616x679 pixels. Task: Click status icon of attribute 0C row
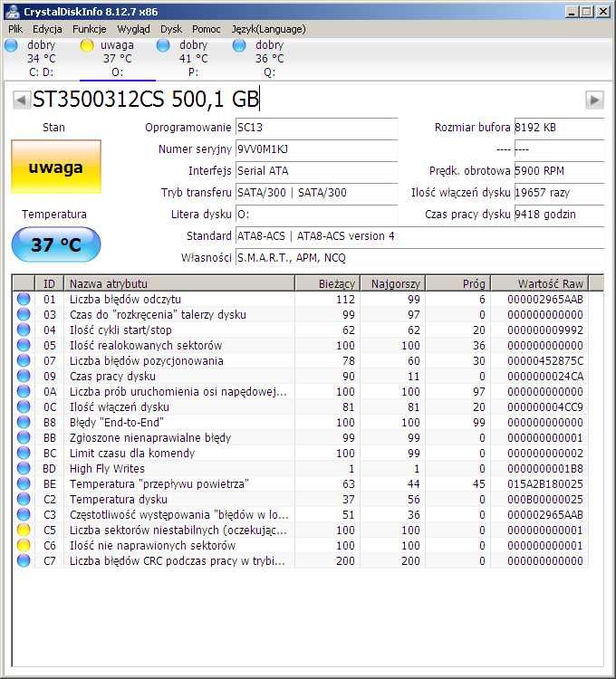click(24, 406)
